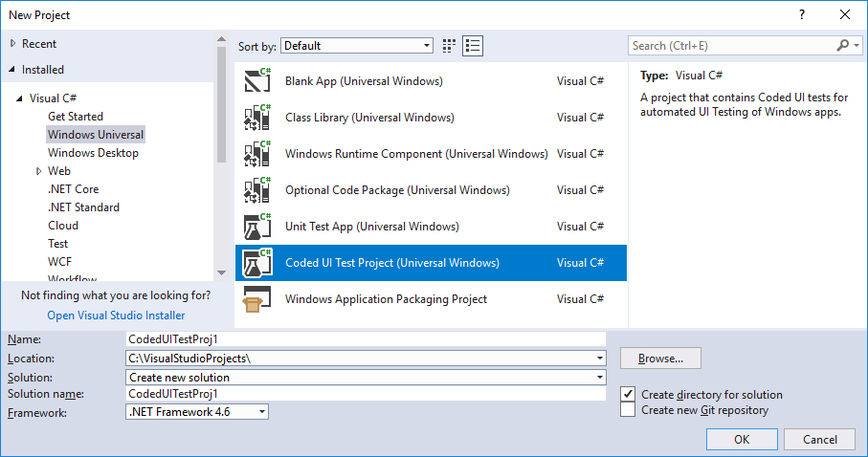Click the tree scroll down arrow
868x457 pixels.
point(221,272)
